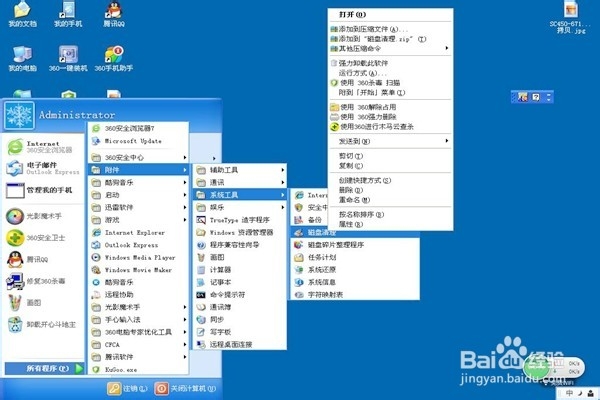Launch Windows Movie Maker

(x=139, y=270)
